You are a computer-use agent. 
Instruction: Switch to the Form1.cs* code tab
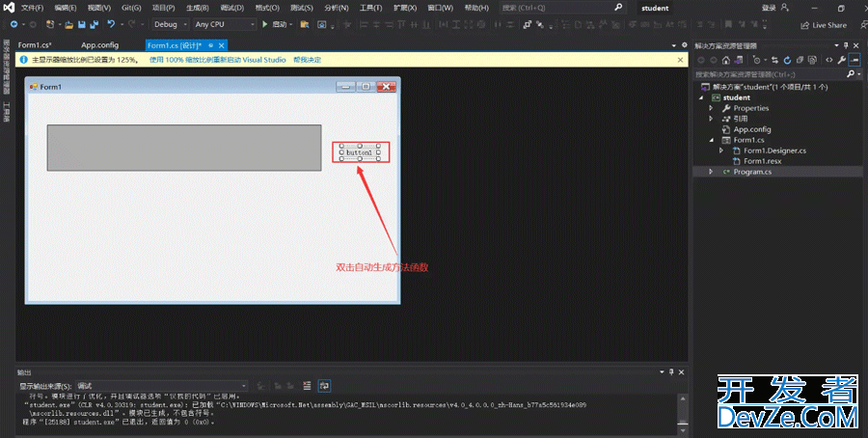click(35, 45)
